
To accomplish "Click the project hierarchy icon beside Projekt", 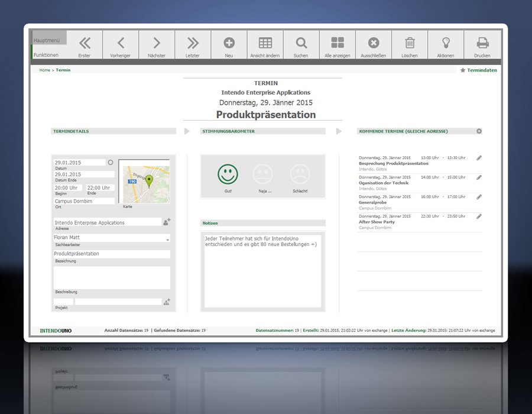I will [167, 302].
